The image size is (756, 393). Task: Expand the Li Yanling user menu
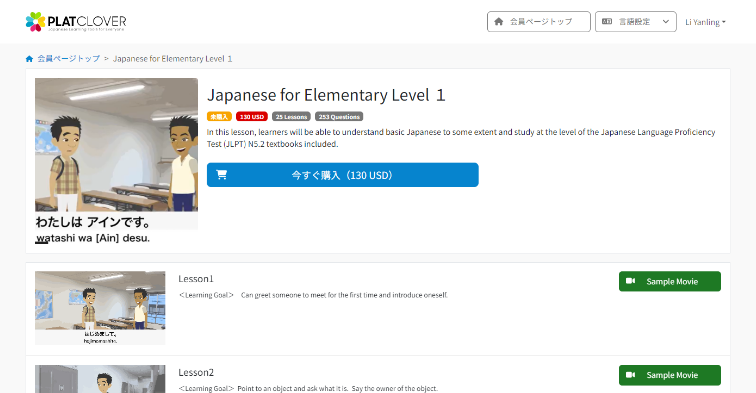705,22
